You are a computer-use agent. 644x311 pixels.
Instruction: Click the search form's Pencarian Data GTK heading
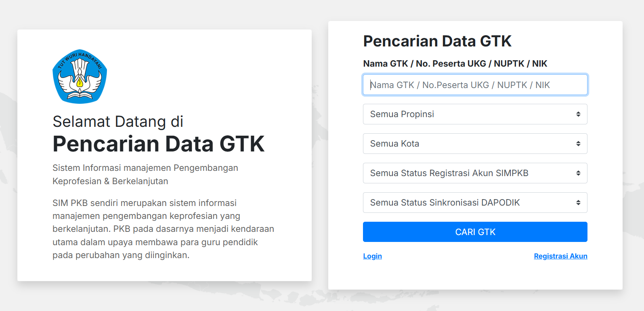(437, 41)
